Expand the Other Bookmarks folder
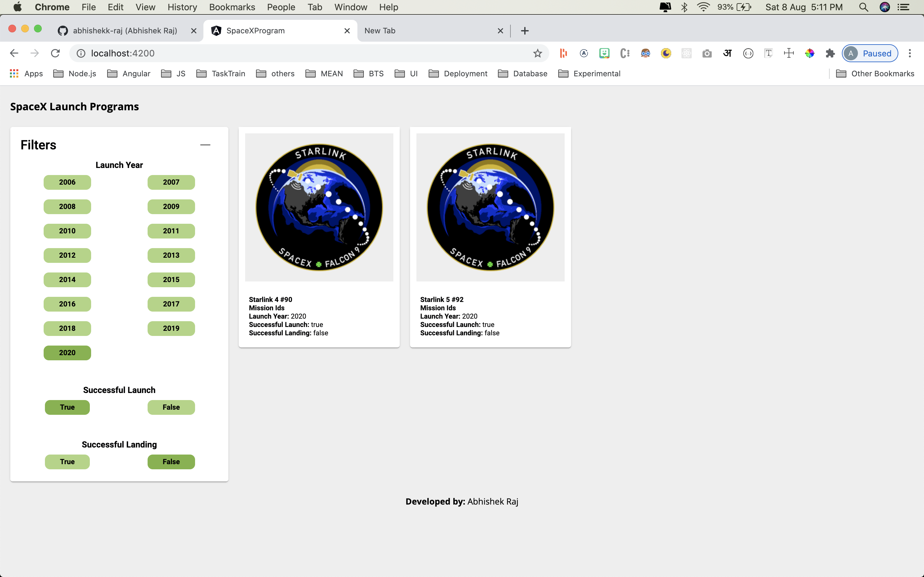 [x=875, y=74]
